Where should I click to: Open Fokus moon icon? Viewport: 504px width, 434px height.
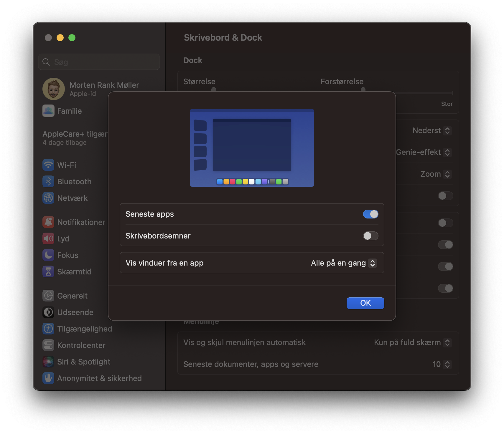(x=48, y=255)
